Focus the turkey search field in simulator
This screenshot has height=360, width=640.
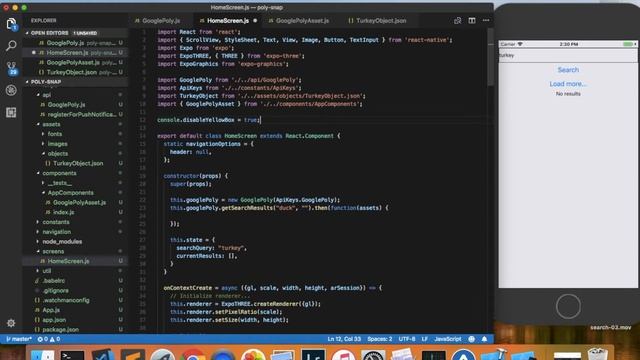[568, 55]
